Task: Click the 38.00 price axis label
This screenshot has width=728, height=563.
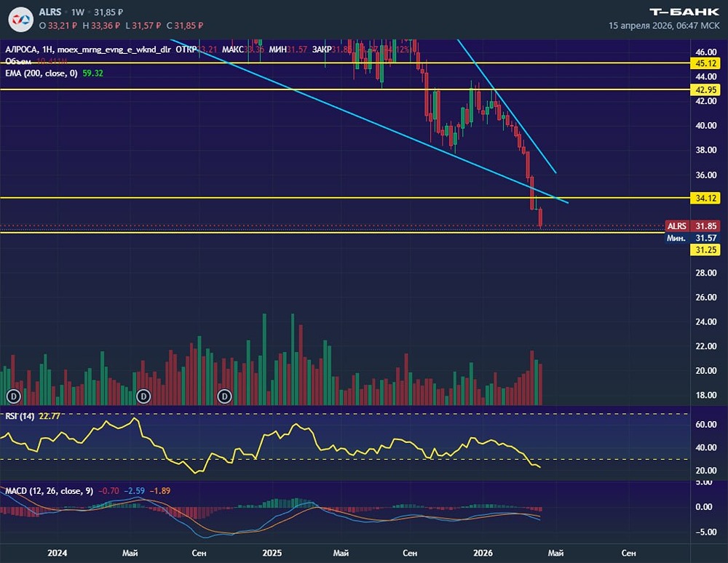Action: (705, 151)
